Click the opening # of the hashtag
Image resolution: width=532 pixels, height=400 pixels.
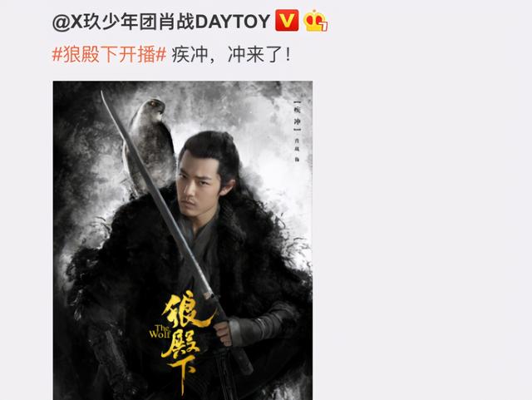tap(57, 54)
